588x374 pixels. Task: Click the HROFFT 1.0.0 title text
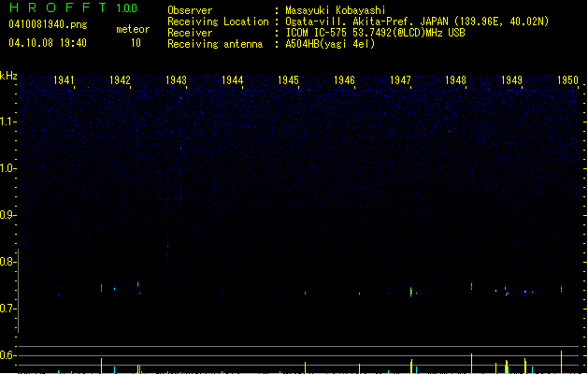coord(74,7)
